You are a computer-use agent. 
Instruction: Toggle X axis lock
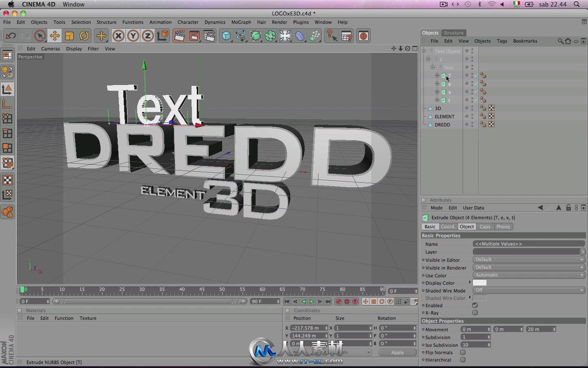click(118, 36)
